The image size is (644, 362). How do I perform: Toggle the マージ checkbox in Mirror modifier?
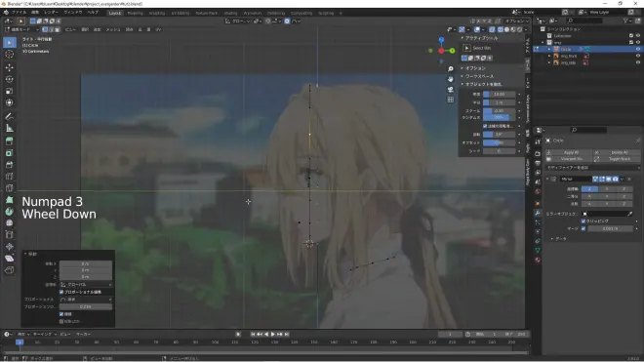coord(584,228)
